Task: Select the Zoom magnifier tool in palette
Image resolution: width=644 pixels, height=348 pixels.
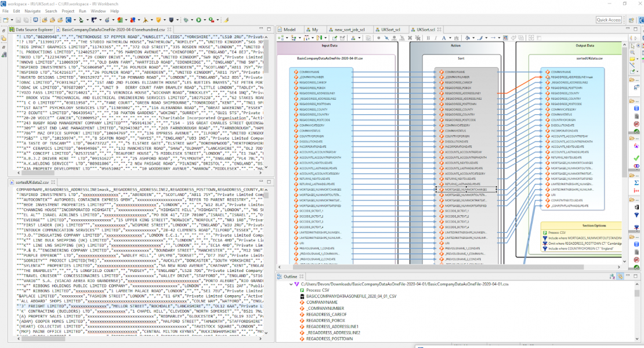Action: point(632,53)
